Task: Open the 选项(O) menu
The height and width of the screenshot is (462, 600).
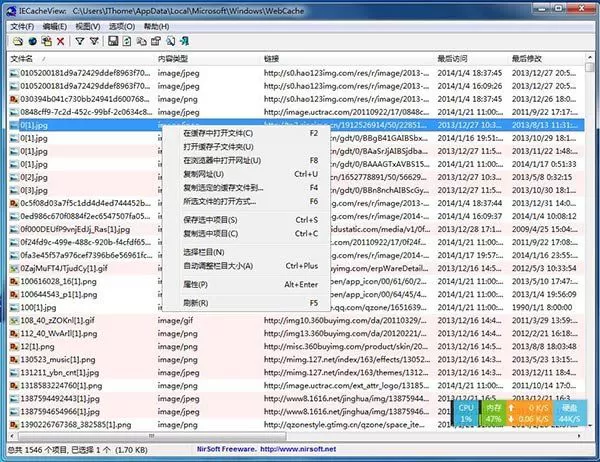Action: point(122,26)
